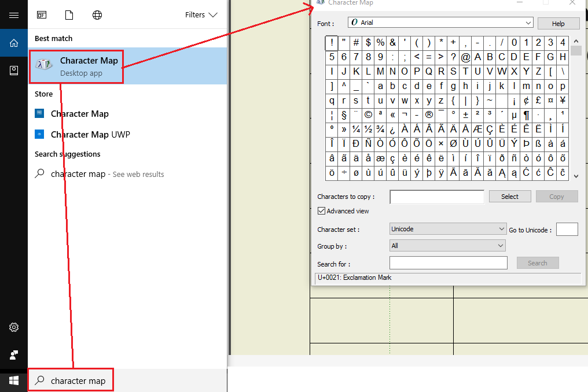This screenshot has height=392, width=588.
Task: Click the Search for text field
Action: 448,262
